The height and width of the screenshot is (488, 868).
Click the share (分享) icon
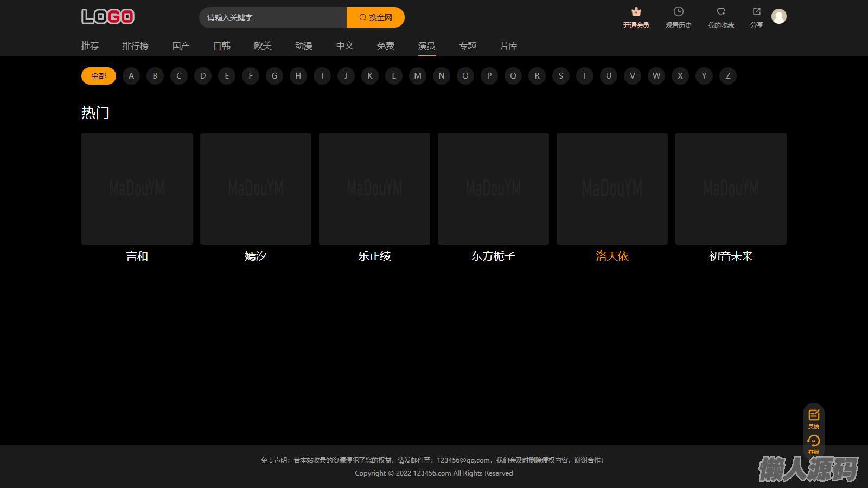pyautogui.click(x=756, y=11)
